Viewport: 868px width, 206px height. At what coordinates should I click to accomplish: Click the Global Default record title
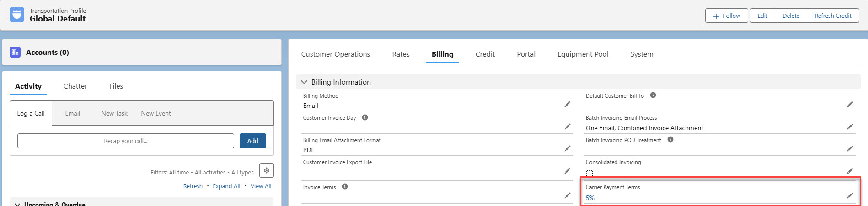tap(58, 19)
